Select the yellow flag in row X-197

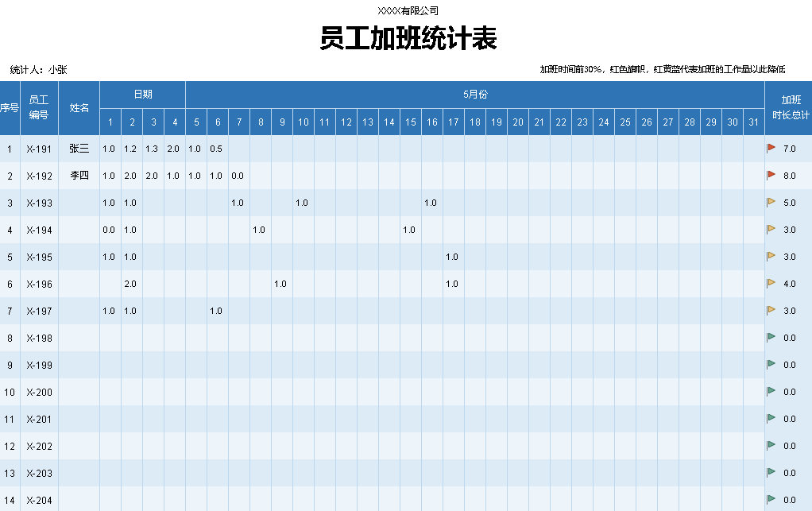point(771,310)
